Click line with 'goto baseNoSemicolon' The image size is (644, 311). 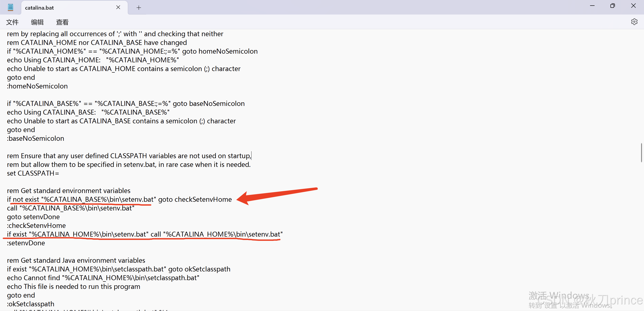pyautogui.click(x=126, y=104)
